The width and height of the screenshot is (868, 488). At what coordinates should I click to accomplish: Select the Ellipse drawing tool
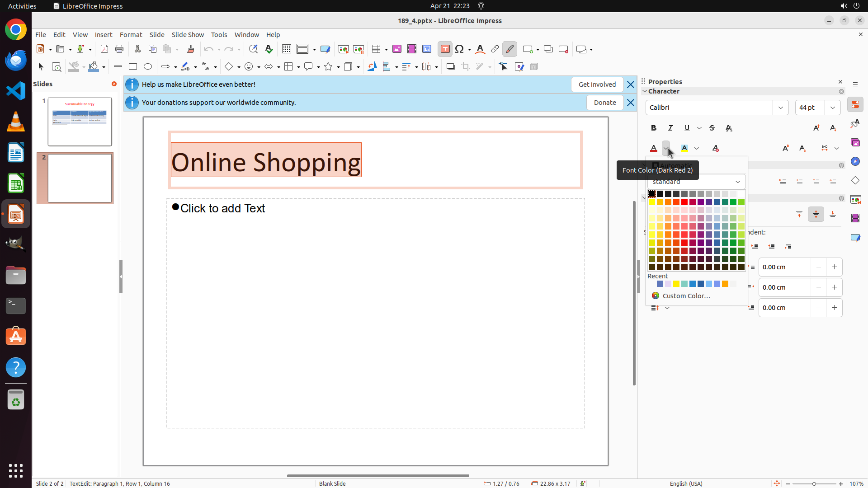click(x=148, y=67)
